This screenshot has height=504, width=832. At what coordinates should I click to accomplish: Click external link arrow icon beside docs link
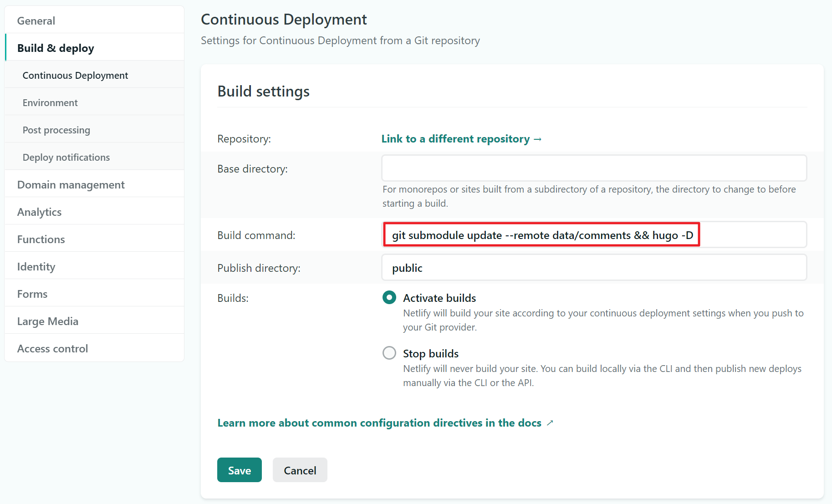550,423
